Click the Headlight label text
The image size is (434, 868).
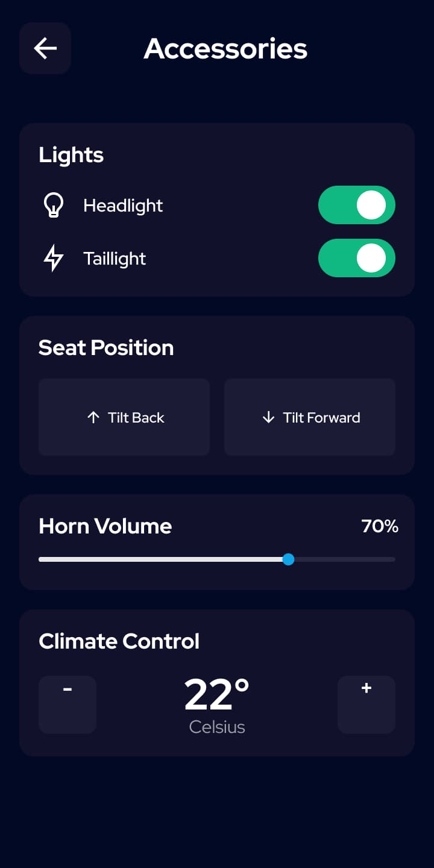[x=123, y=206]
